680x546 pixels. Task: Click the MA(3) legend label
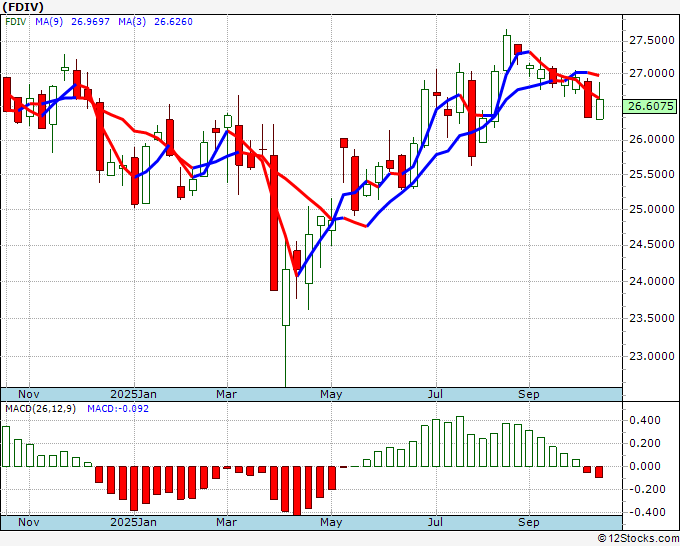[132, 22]
